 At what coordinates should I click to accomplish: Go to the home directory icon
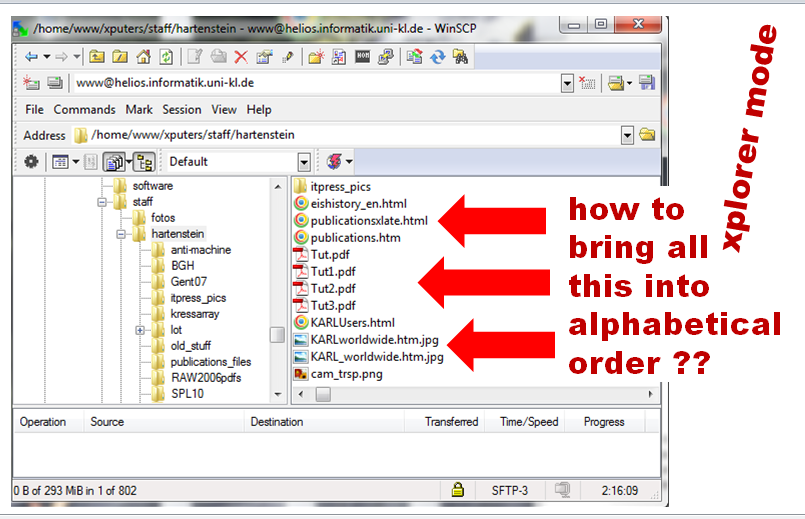point(143,57)
